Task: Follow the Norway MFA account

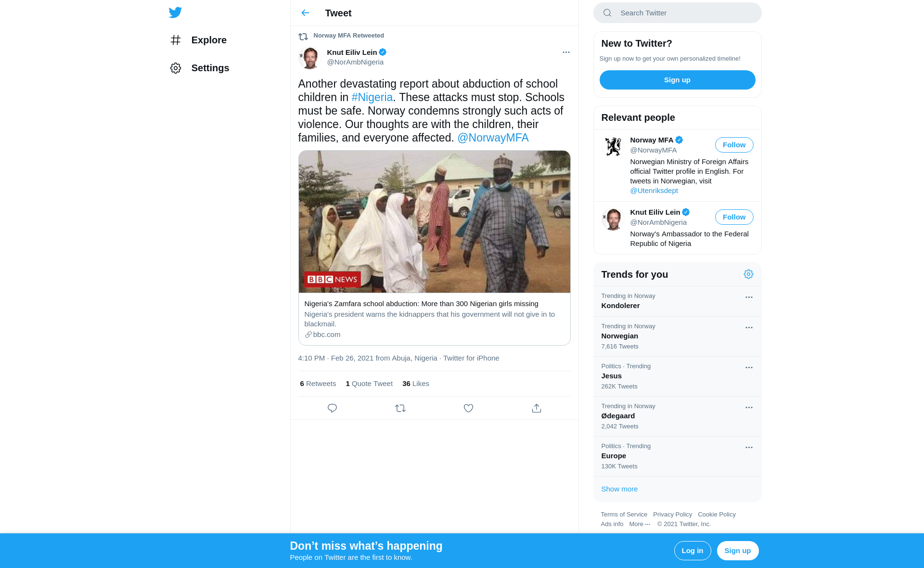Action: [x=734, y=145]
